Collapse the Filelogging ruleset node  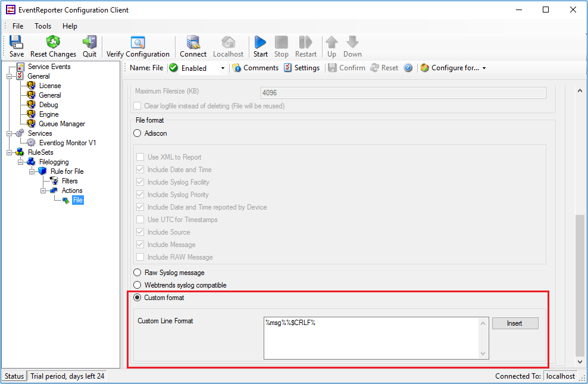point(21,162)
